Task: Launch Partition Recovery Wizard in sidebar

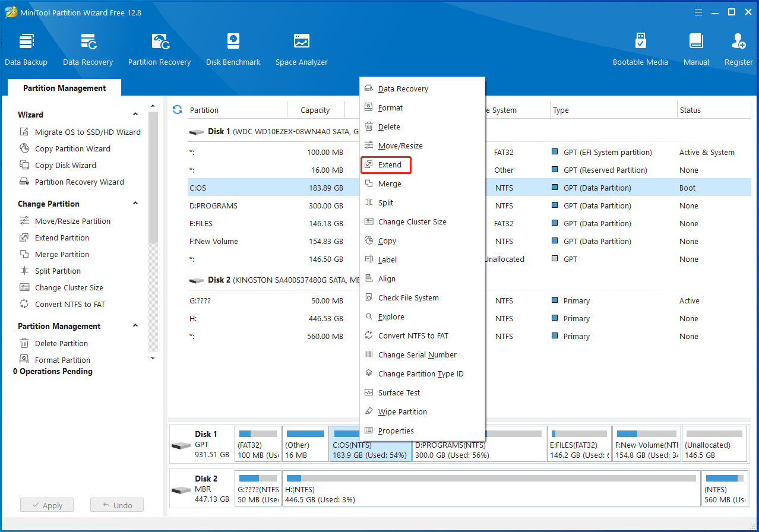Action: pos(72,182)
